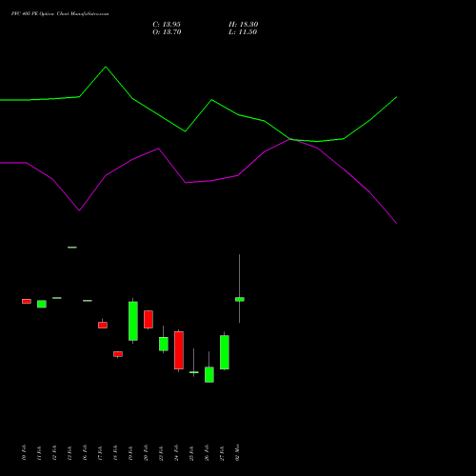Click the red candle for 18 Feb
This screenshot has height=476, width=476.
(118, 354)
